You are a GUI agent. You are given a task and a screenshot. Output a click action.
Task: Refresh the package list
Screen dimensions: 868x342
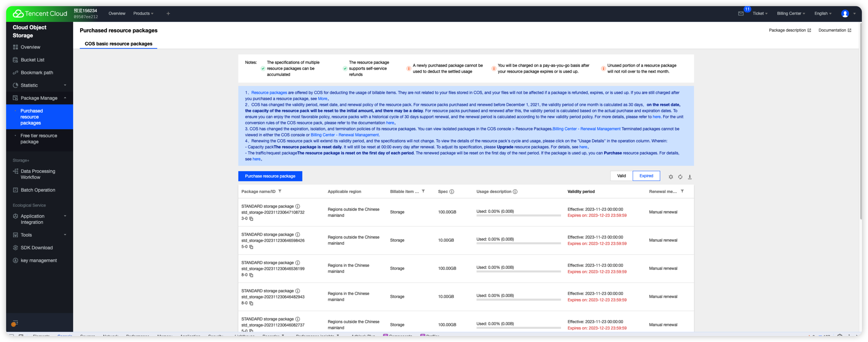pyautogui.click(x=680, y=177)
